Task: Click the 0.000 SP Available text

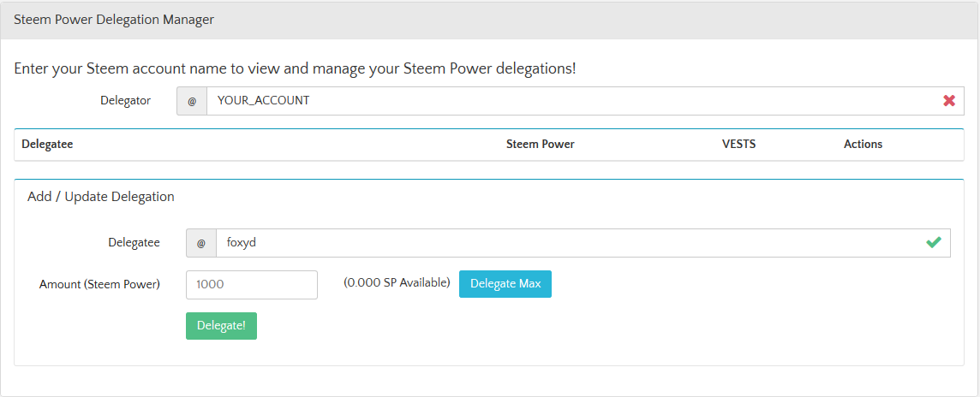Action: pyautogui.click(x=397, y=282)
